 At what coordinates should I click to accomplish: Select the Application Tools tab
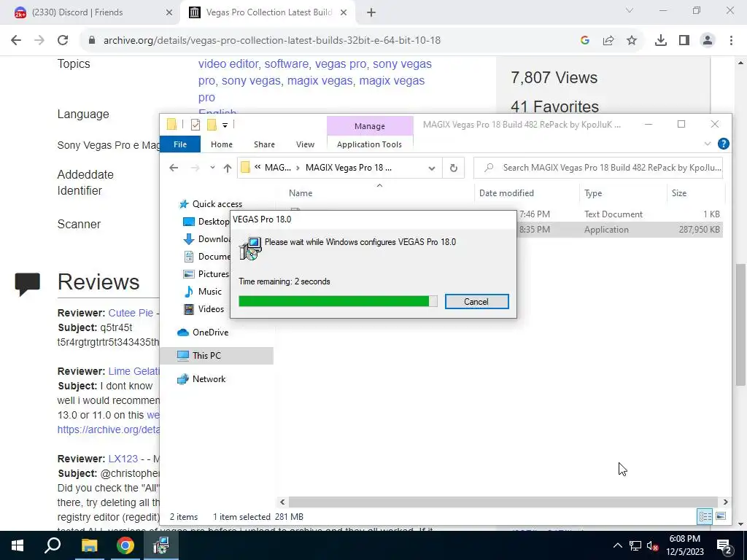[x=369, y=144]
